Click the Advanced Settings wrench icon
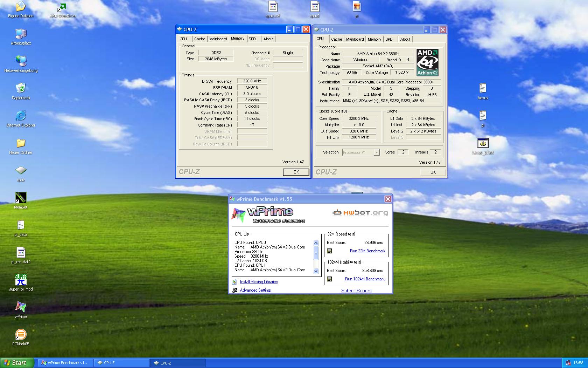 click(234, 290)
